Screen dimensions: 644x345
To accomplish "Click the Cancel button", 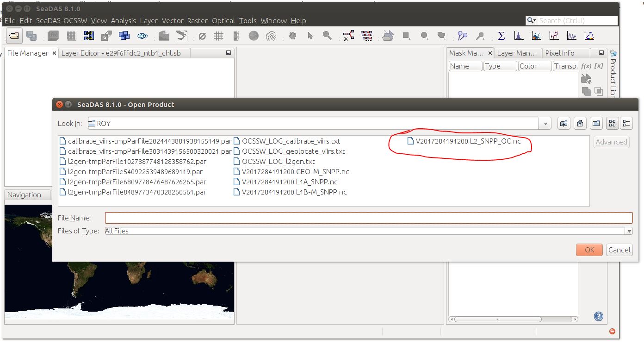I will click(x=619, y=250).
